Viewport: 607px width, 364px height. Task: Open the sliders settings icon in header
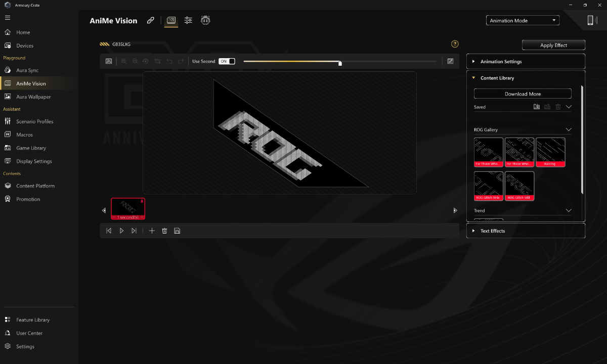[x=188, y=20]
